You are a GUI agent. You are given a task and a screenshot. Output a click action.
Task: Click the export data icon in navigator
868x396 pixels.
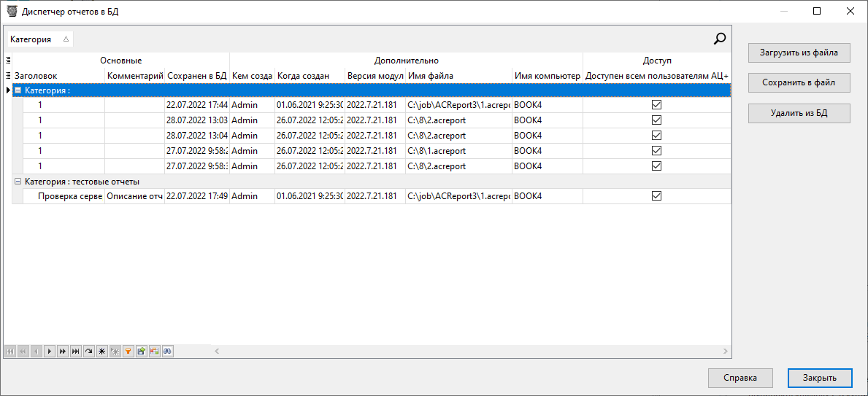pyautogui.click(x=141, y=352)
